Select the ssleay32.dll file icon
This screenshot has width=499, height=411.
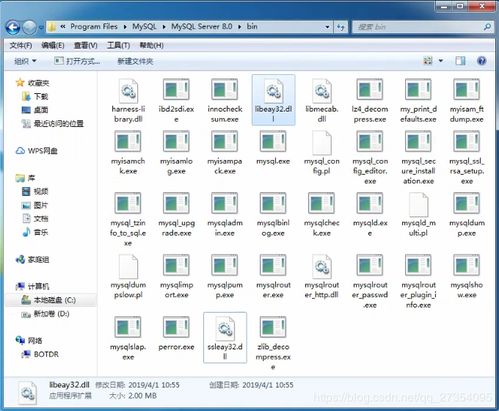point(225,328)
